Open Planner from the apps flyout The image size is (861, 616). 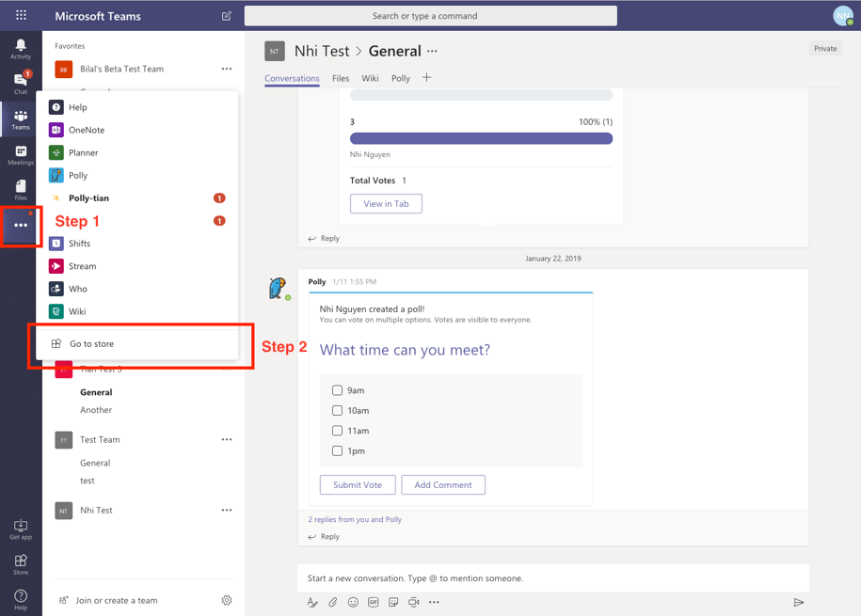point(136,152)
